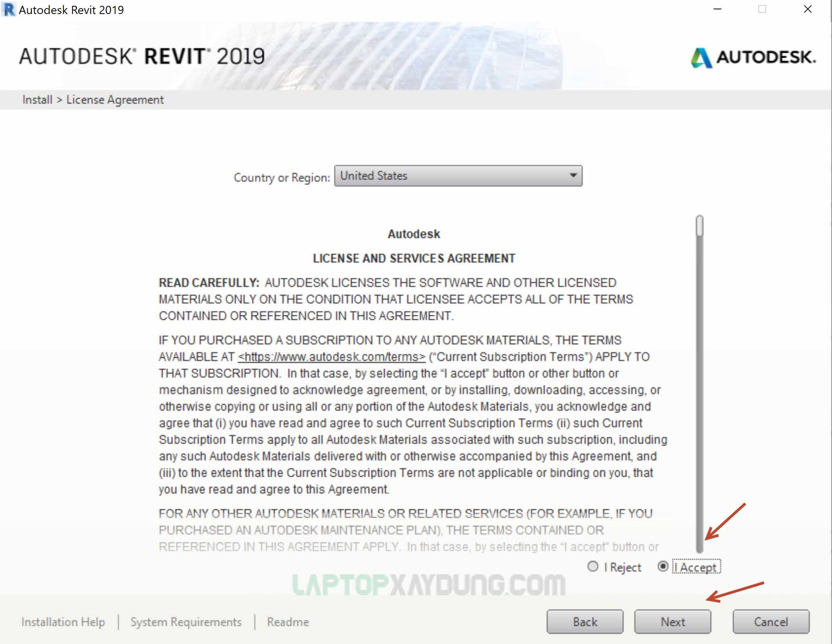832x644 pixels.
Task: Select the I Accept radio button
Action: point(663,567)
